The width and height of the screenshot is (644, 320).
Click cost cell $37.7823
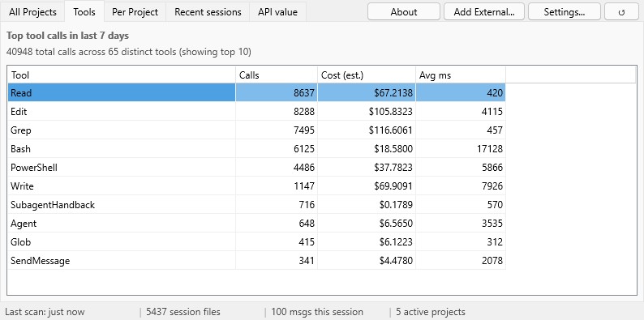pyautogui.click(x=393, y=168)
